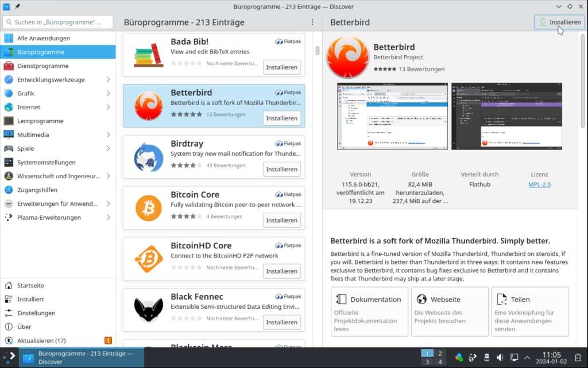This screenshot has height=368, width=588.
Task: Click the Wissenschaft und Ingenieur flask icon
Action: (x=8, y=176)
